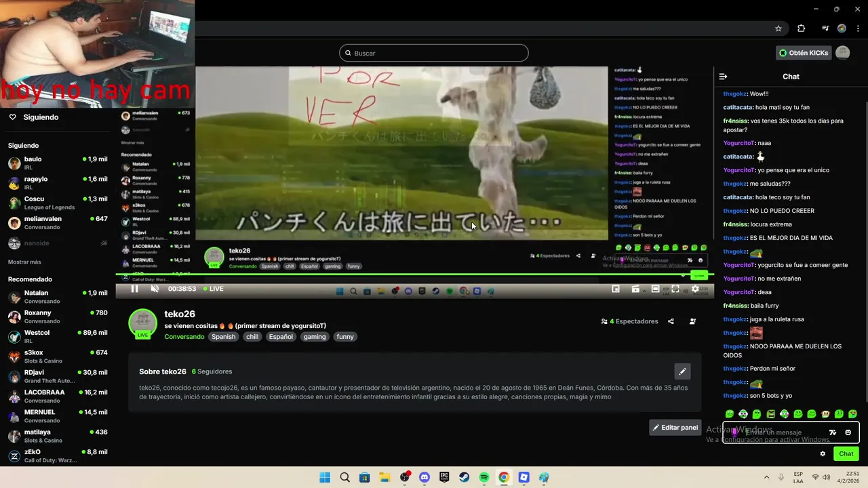868x488 pixels.
Task: Click the follow user icon beside share
Action: [692, 321]
